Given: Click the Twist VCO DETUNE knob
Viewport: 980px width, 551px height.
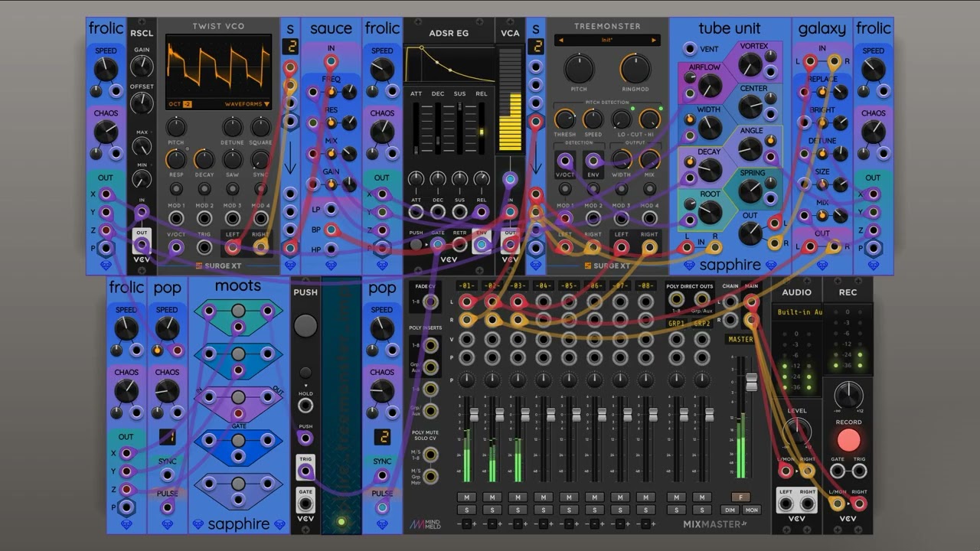Looking at the screenshot, I should point(233,127).
